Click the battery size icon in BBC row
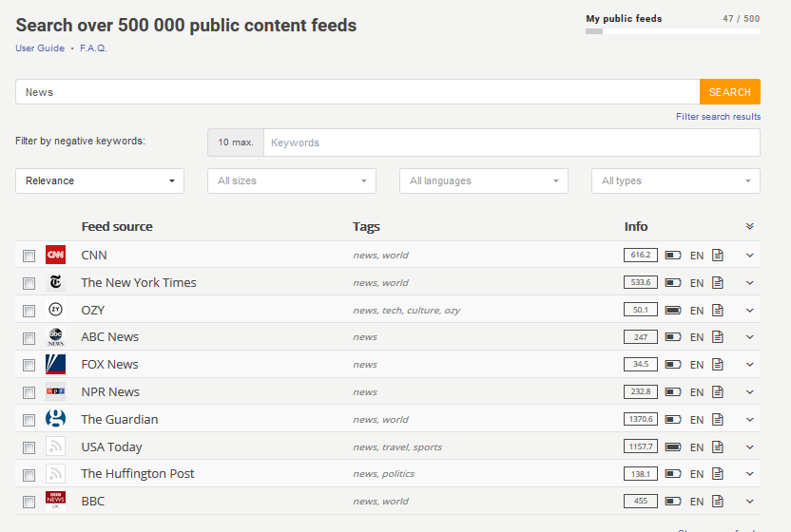The height and width of the screenshot is (532, 791). pyautogui.click(x=673, y=501)
